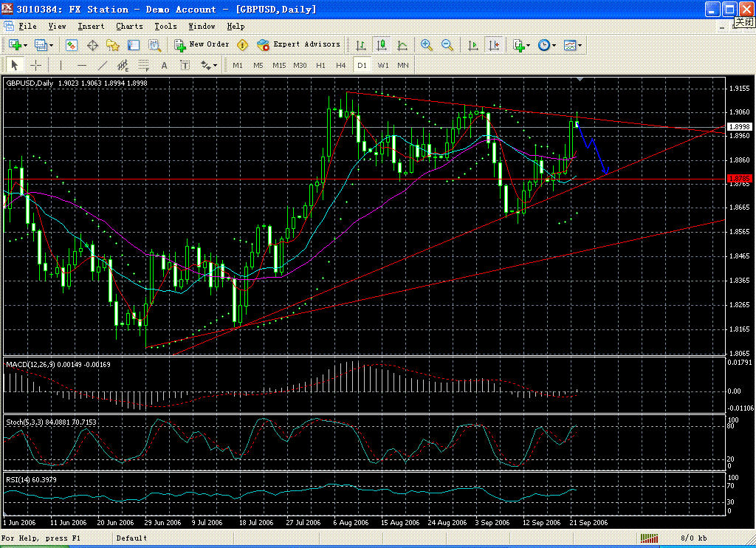
Task: Switch chart to candlesticks mode
Action: [381, 45]
